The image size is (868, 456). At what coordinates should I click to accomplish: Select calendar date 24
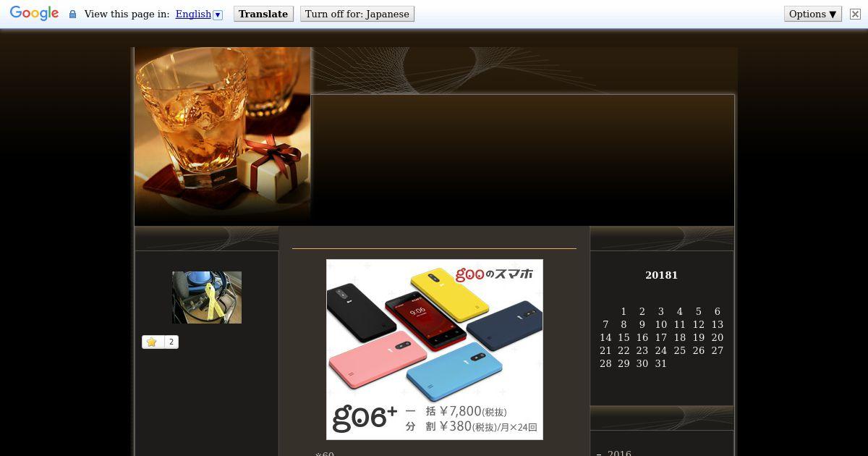point(661,350)
